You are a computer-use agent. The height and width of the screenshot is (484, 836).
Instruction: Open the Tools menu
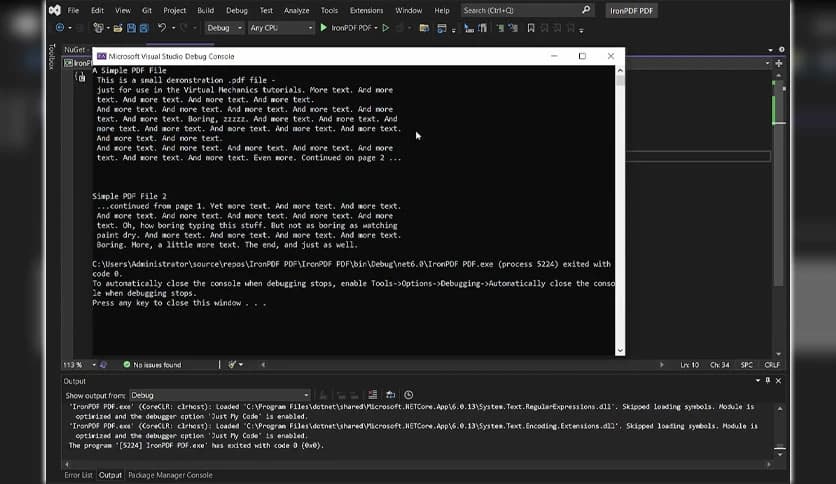pos(329,10)
